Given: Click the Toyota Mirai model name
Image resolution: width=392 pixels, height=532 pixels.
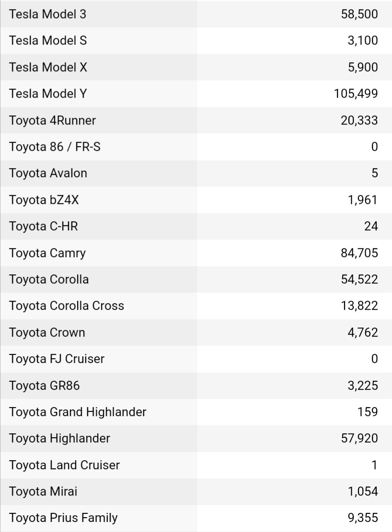Looking at the screenshot, I should pyautogui.click(x=43, y=491).
